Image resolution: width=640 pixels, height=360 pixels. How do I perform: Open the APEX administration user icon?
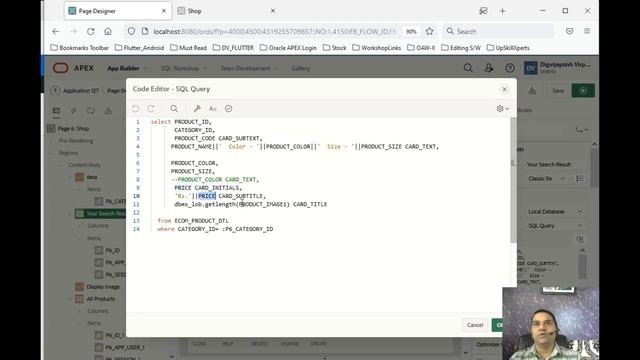tap(489, 68)
